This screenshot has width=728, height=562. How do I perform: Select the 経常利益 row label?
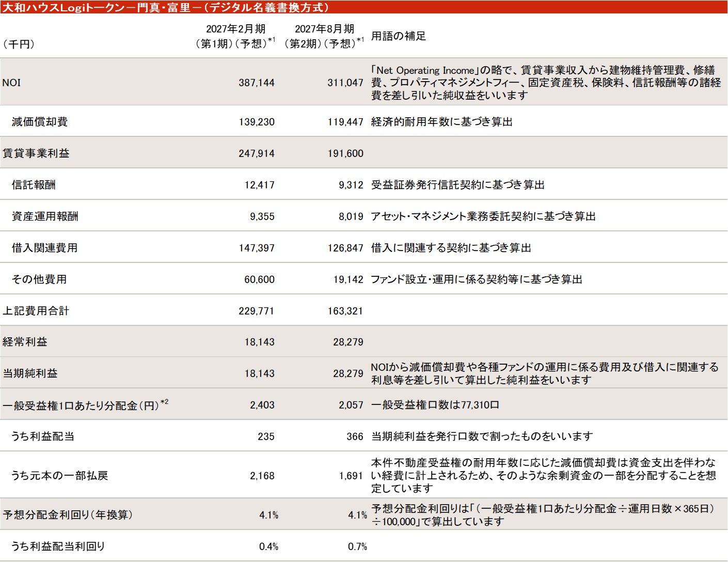[25, 342]
